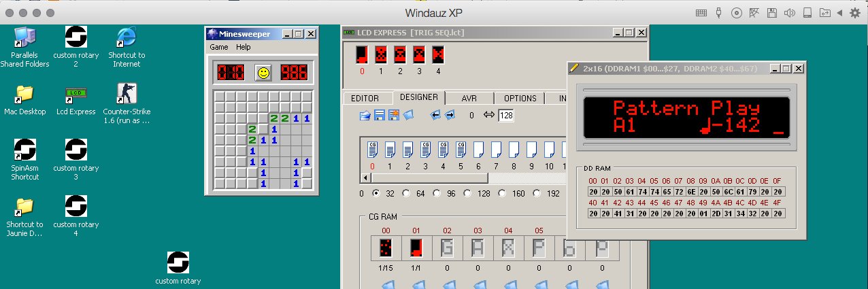
Task: Select the 32 offset radio button
Action: pyautogui.click(x=376, y=193)
